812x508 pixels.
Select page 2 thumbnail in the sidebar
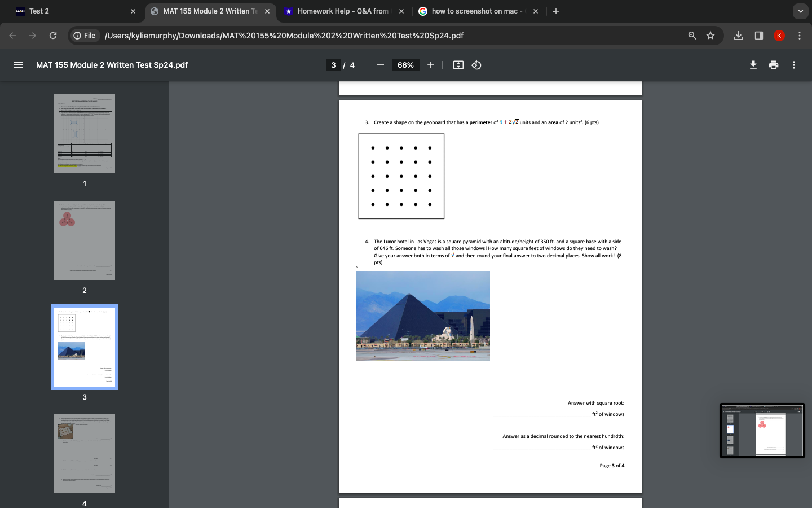point(85,240)
